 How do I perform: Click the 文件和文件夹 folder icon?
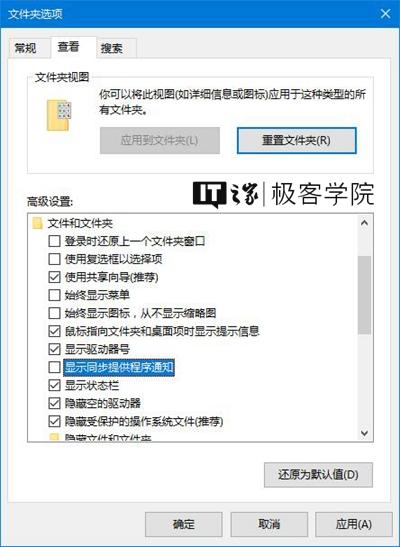pos(37,223)
